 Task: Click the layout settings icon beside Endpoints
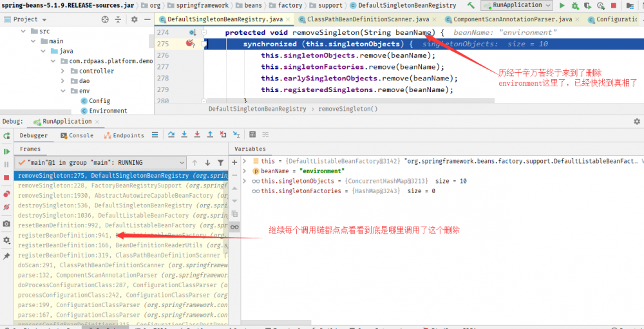tap(155, 135)
